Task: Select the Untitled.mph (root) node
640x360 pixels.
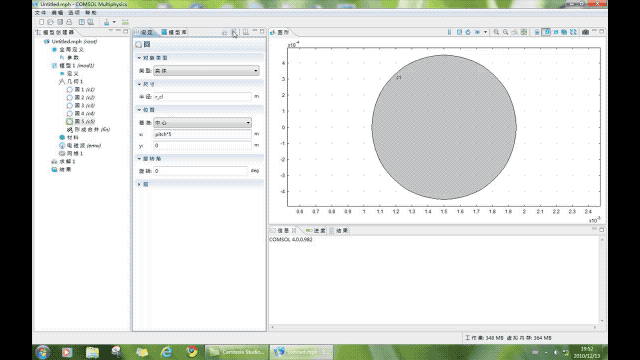Action: point(70,42)
